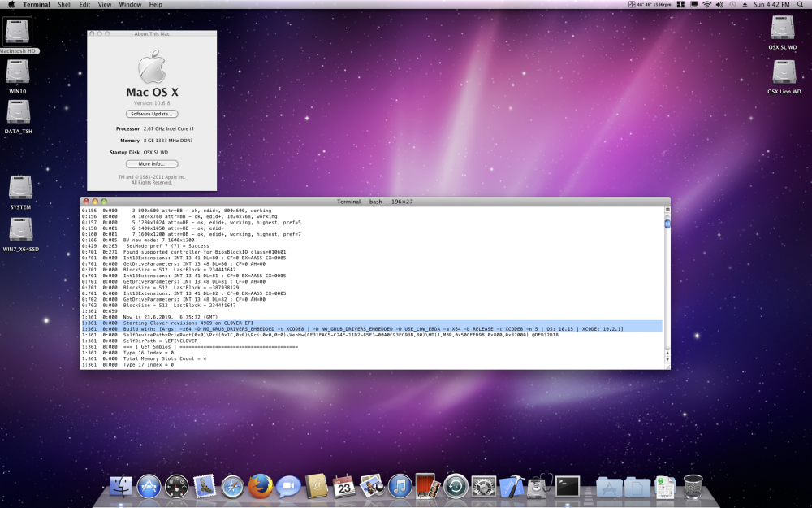
Task: Launch Firefox from the Dock
Action: (x=261, y=487)
